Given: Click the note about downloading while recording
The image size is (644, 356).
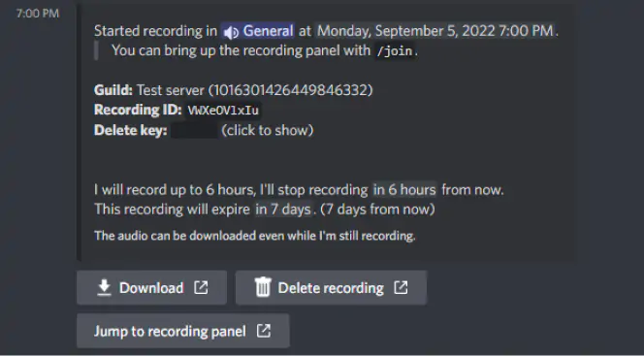Looking at the screenshot, I should (x=255, y=236).
